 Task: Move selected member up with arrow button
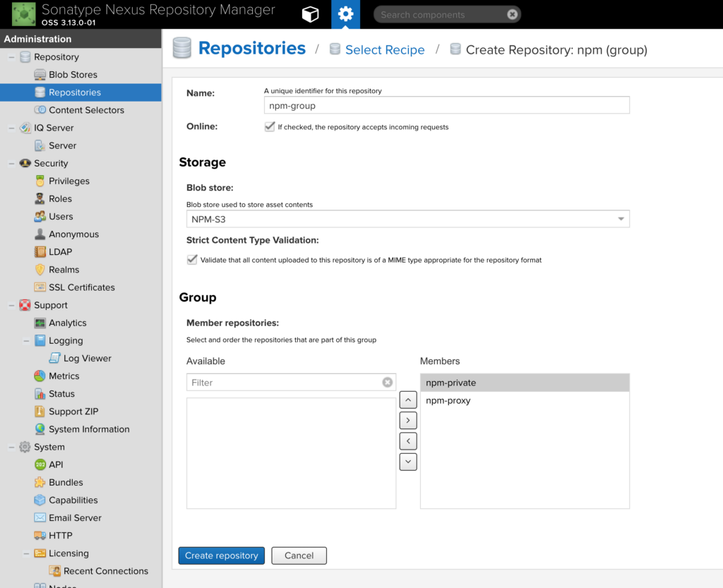coord(408,400)
